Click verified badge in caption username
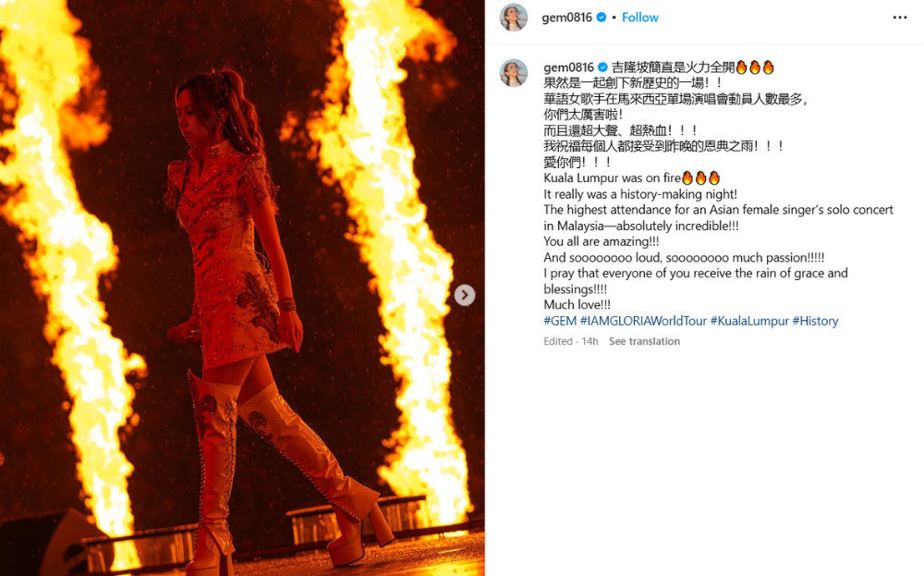This screenshot has height=576, width=924. [x=602, y=67]
